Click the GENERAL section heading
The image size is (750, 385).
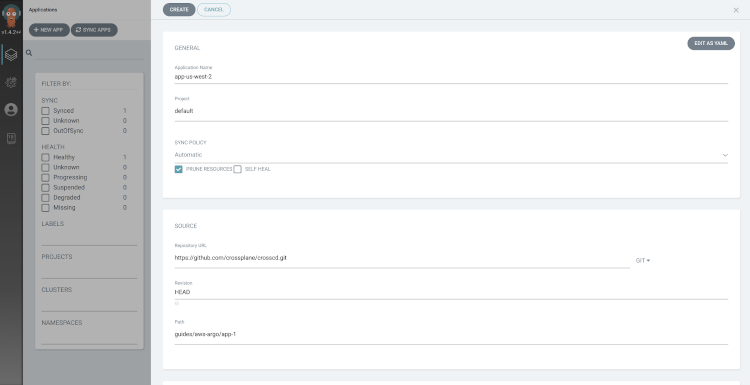[187, 48]
